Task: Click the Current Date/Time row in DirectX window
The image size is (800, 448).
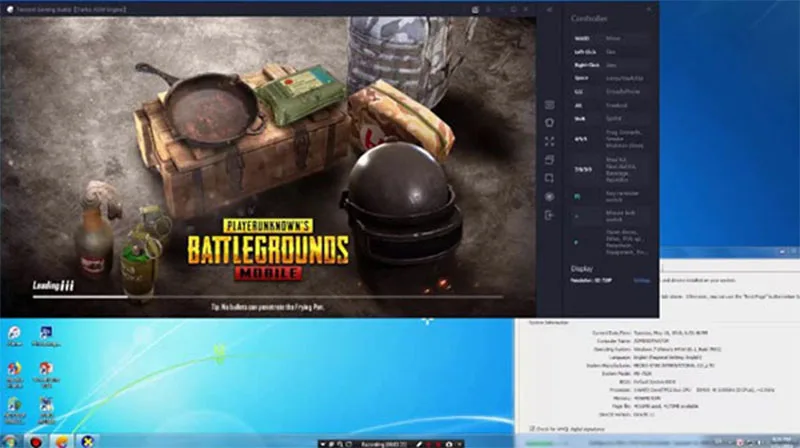Action: pos(649,333)
